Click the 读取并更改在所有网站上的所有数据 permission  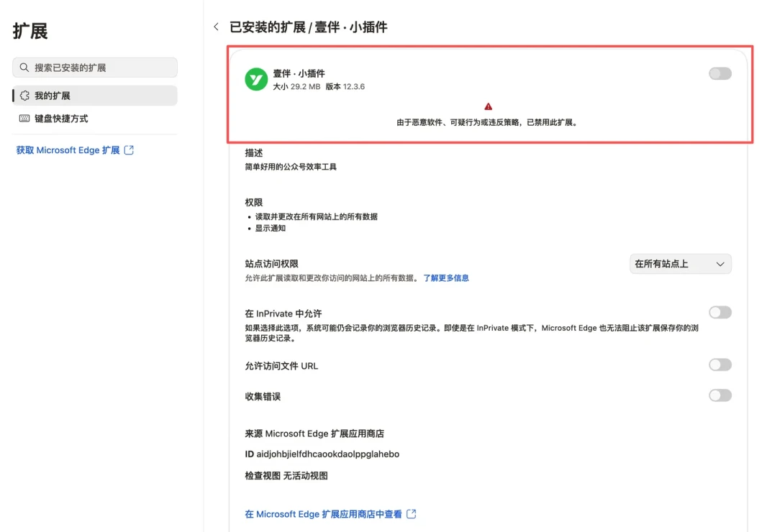coord(316,216)
